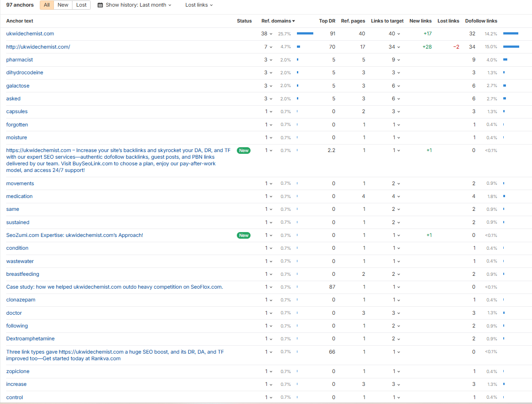The height and width of the screenshot is (404, 532).
Task: Click the New badge on the BuySeoLink anchor row
Action: (x=243, y=150)
